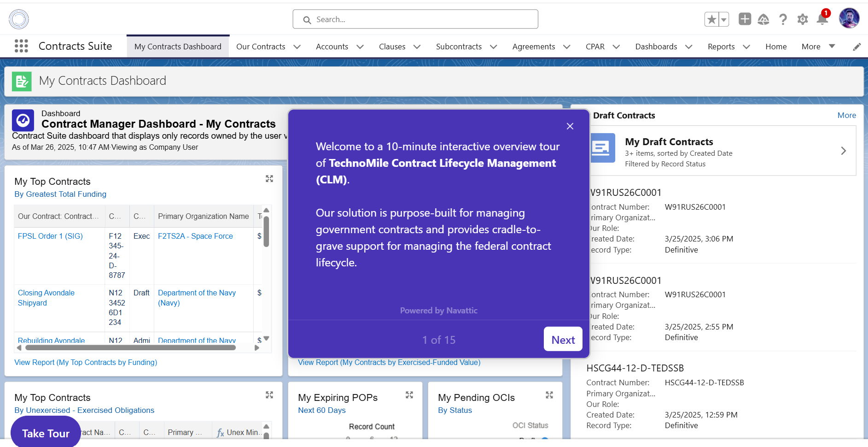Image resolution: width=868 pixels, height=447 pixels.
Task: Click By Unexercised - Exercised Obligations subtitle
Action: click(x=84, y=410)
